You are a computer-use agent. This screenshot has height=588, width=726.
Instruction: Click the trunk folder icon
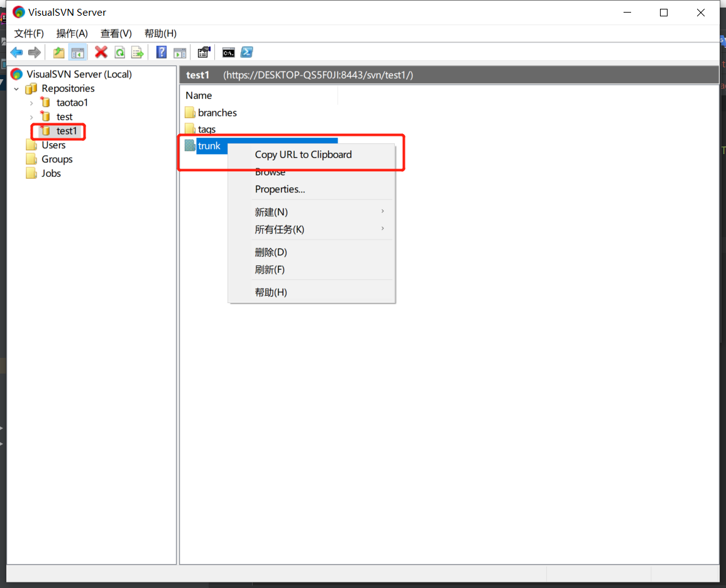[190, 145]
